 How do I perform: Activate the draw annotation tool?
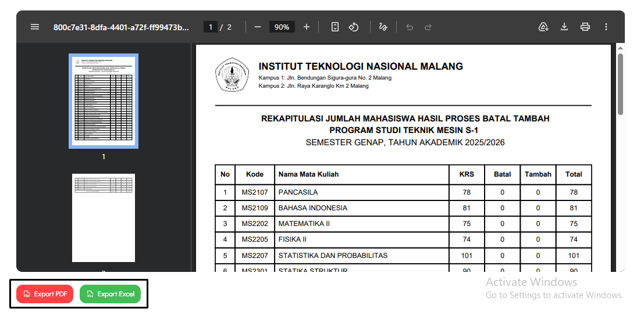pos(383,27)
